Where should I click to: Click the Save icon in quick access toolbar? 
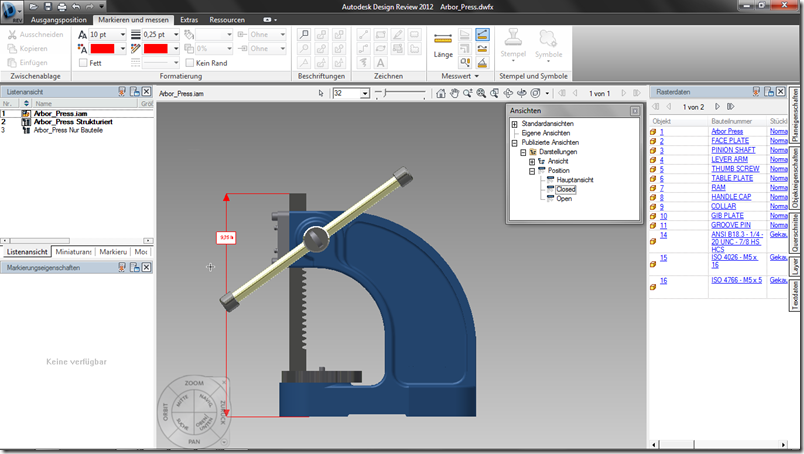pos(48,7)
